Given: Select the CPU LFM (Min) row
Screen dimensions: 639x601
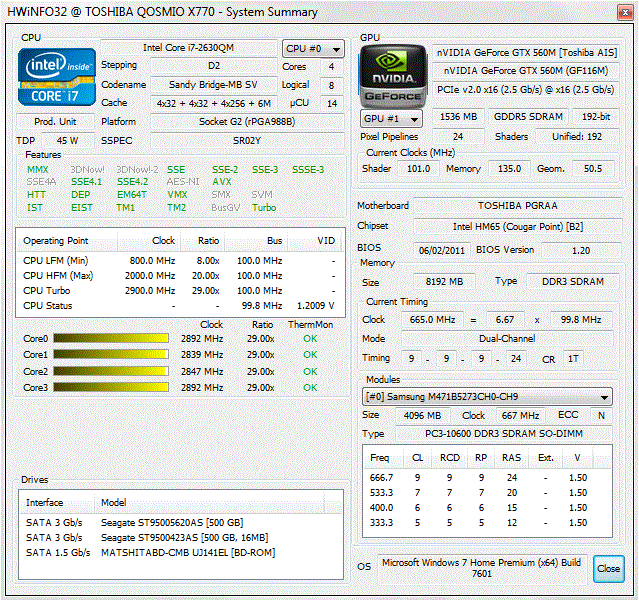Looking at the screenshot, I should 180,261.
